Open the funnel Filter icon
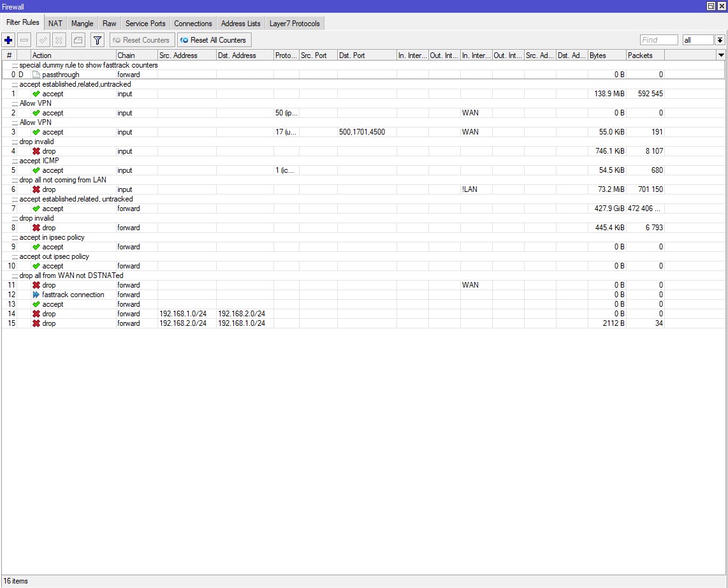This screenshot has height=588, width=728. (x=98, y=40)
